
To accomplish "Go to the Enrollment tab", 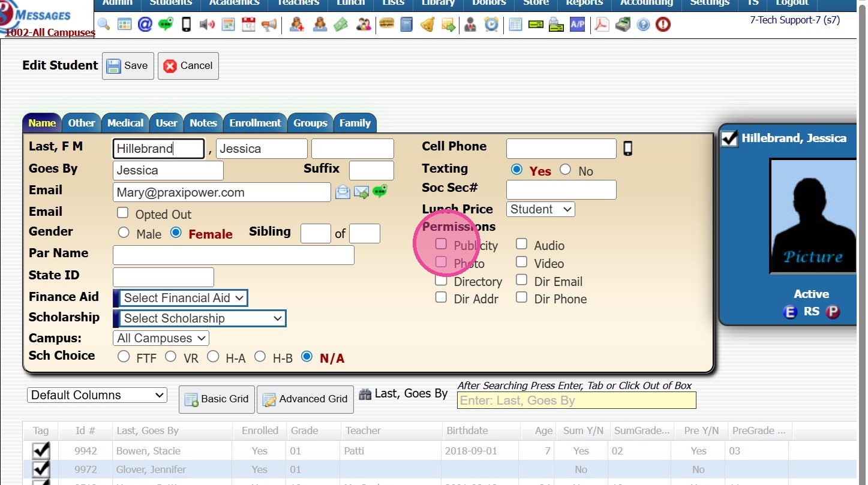I will coord(256,123).
